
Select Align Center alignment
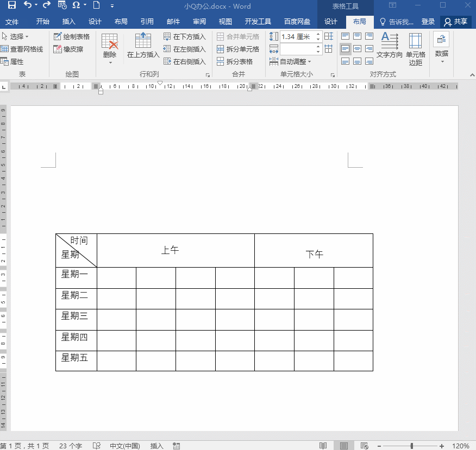click(x=358, y=49)
